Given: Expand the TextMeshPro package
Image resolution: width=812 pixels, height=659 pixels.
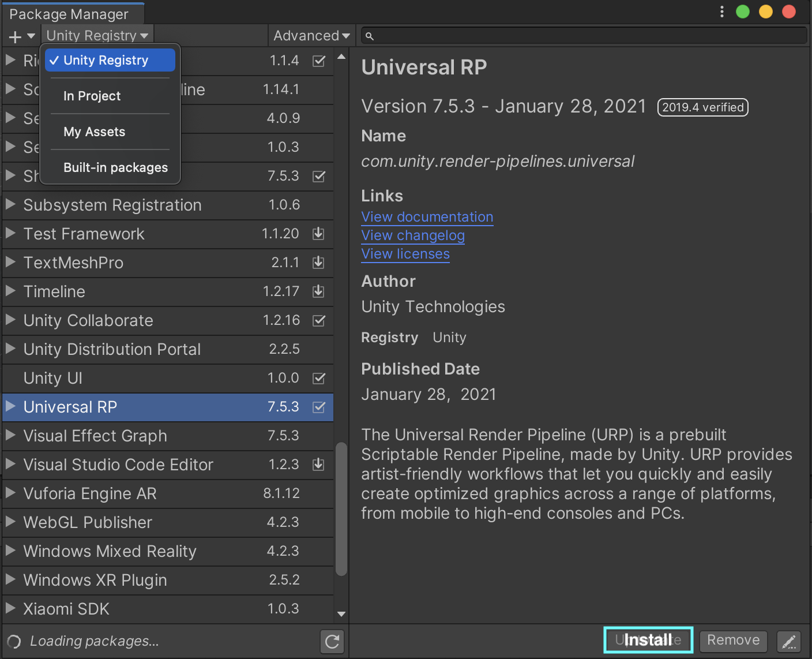Looking at the screenshot, I should (x=10, y=262).
